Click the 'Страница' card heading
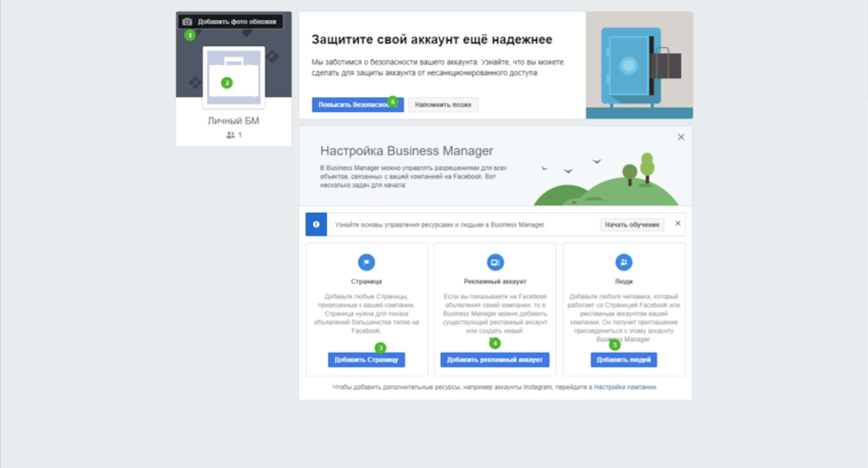 [366, 281]
